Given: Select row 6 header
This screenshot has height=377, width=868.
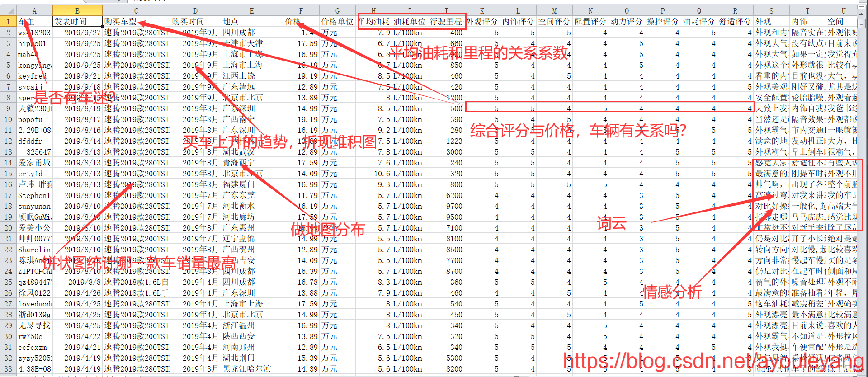Looking at the screenshot, I should [8, 76].
